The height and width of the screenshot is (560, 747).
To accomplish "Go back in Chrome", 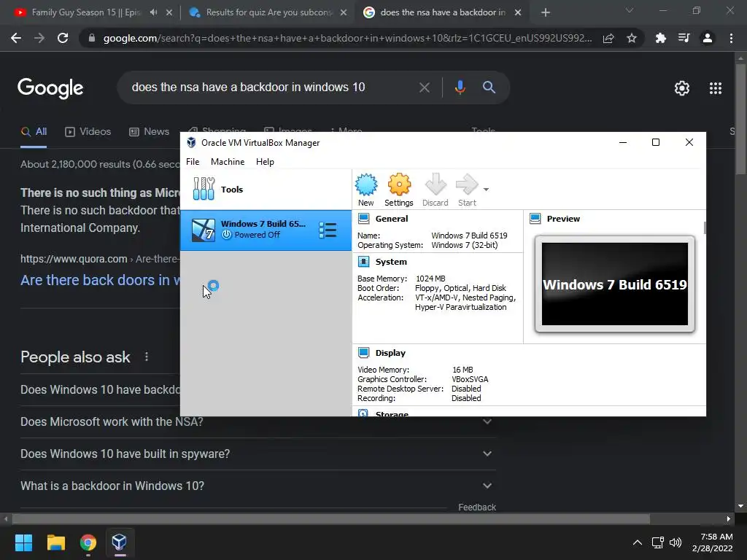I will [x=16, y=38].
